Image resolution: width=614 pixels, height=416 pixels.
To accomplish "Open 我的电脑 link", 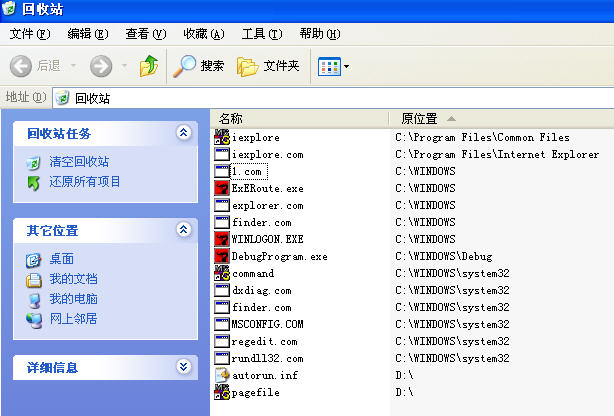I will pyautogui.click(x=73, y=298).
